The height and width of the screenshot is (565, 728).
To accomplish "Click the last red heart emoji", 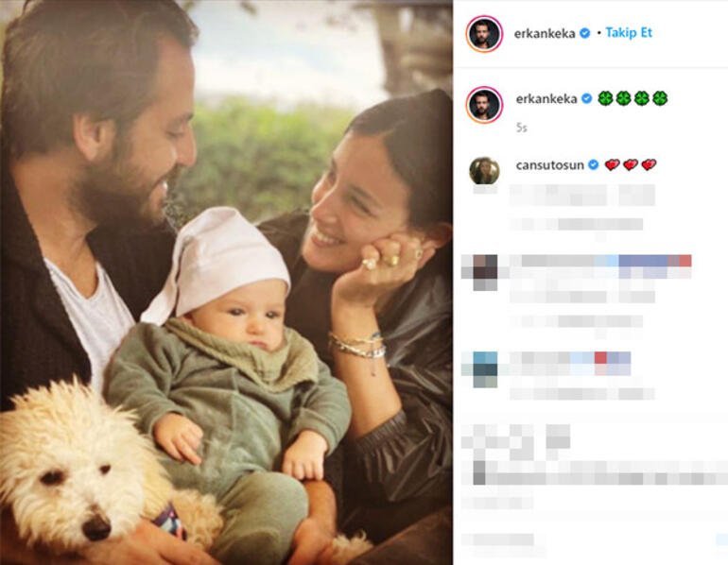I will [649, 164].
